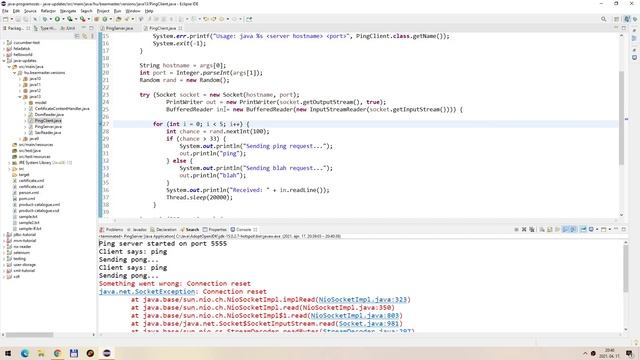Image resolution: width=640 pixels, height=360 pixels.
Task: Open the File menu
Action: tap(5, 11)
